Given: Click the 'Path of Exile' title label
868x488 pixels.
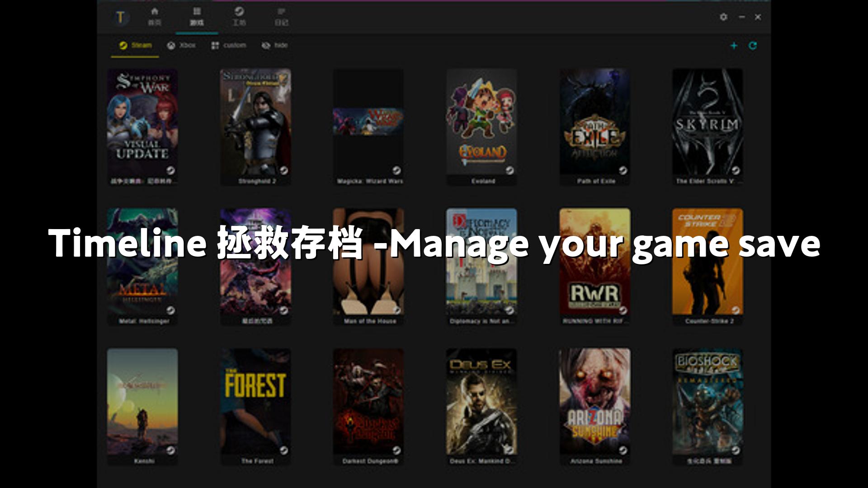Looking at the screenshot, I should (x=596, y=181).
